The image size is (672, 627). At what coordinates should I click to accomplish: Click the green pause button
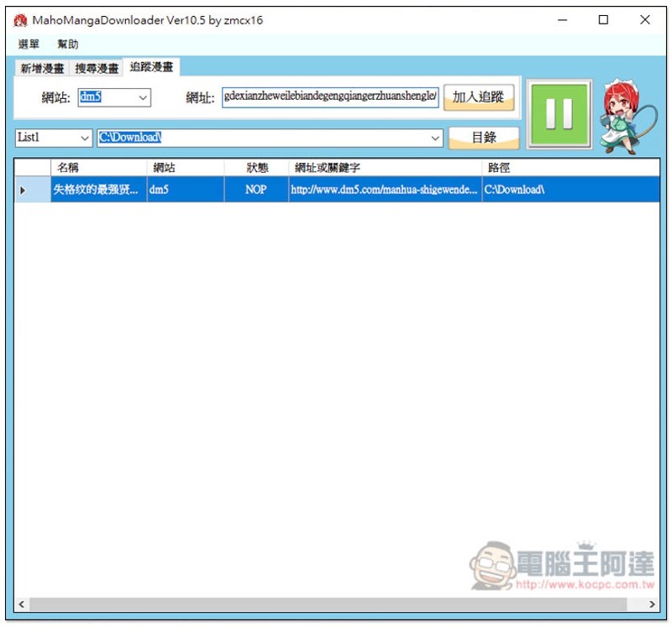559,114
